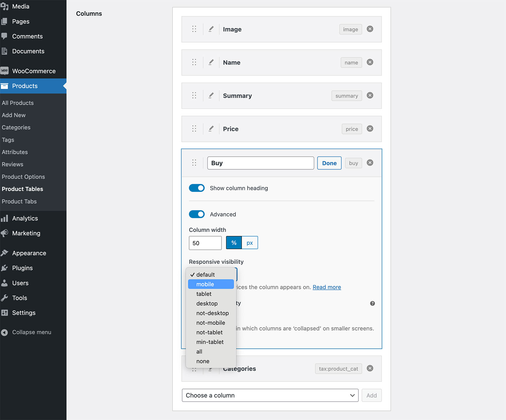This screenshot has height=420, width=506.
Task: Remove the Categories column with X icon
Action: tap(370, 369)
